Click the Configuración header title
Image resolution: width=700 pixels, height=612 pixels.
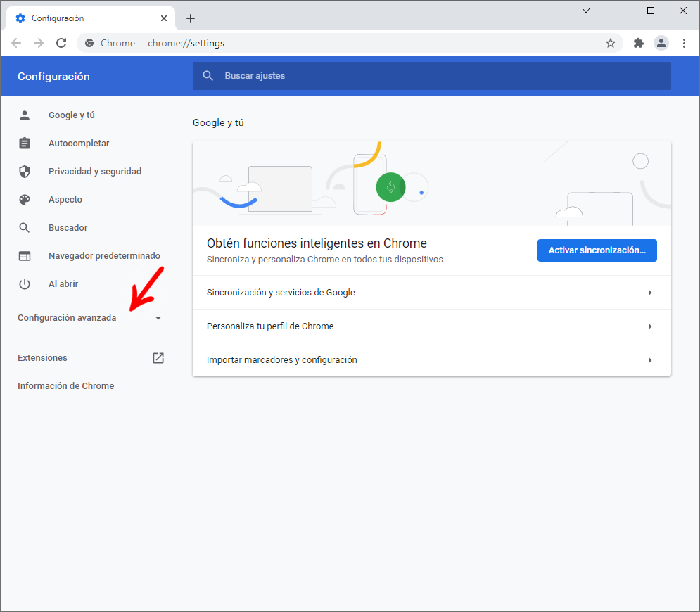[x=53, y=77]
